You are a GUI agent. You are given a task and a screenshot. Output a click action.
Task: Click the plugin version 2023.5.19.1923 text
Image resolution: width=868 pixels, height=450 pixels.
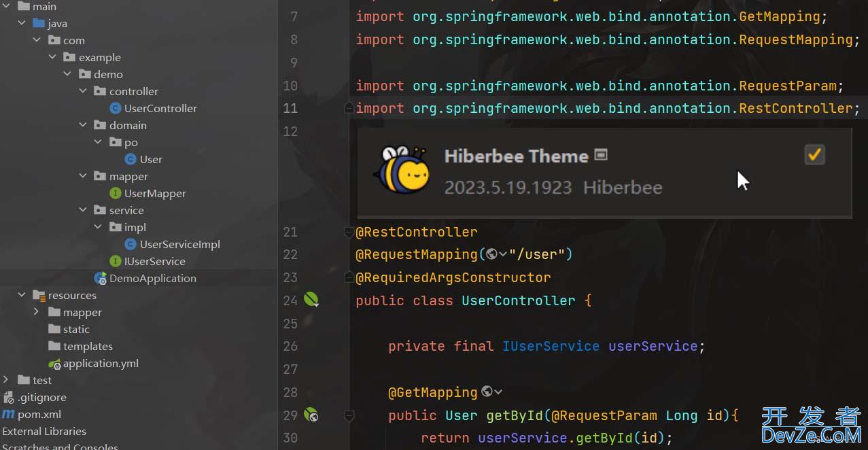508,187
